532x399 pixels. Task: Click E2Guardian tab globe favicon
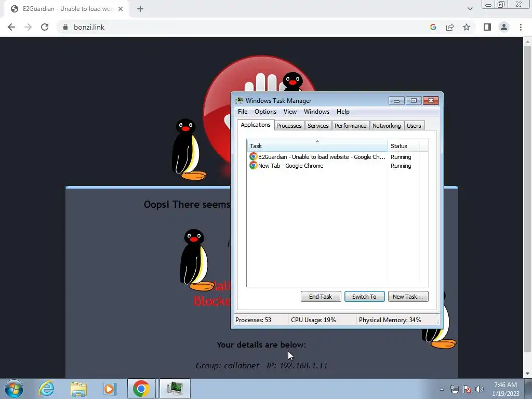(15, 9)
